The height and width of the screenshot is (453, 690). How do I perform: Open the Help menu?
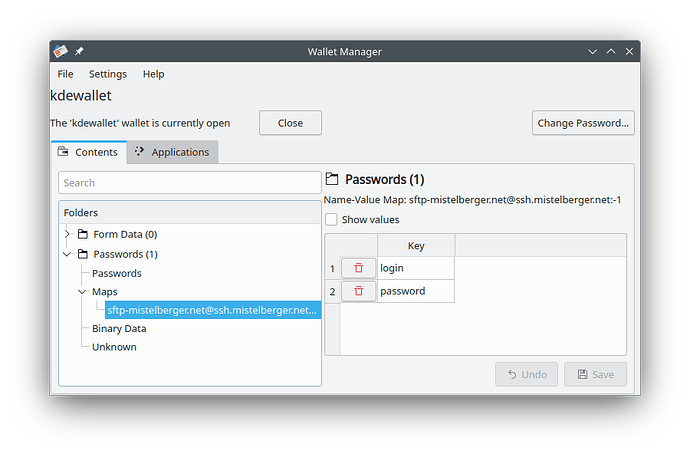click(x=153, y=74)
